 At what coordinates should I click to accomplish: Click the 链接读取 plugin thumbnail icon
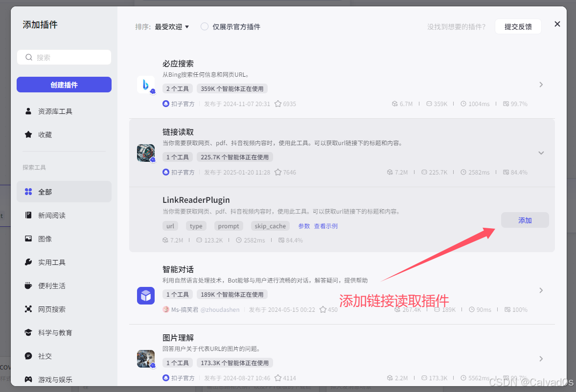[146, 153]
